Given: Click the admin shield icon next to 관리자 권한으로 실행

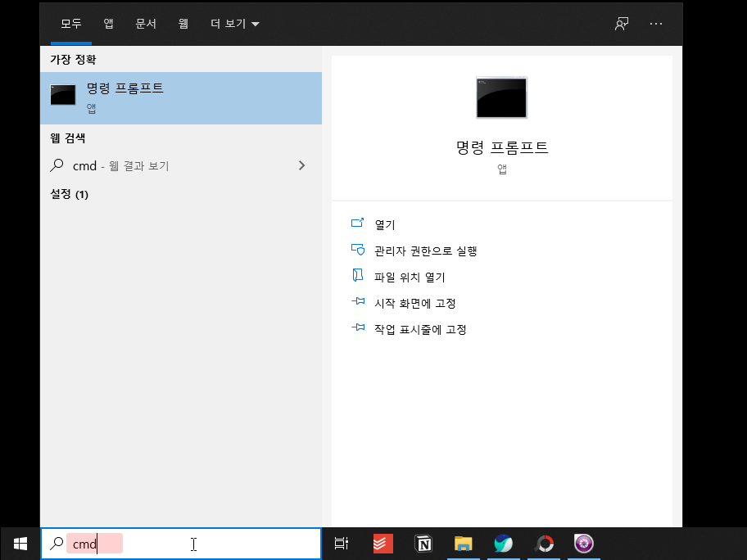Looking at the screenshot, I should tap(358, 250).
